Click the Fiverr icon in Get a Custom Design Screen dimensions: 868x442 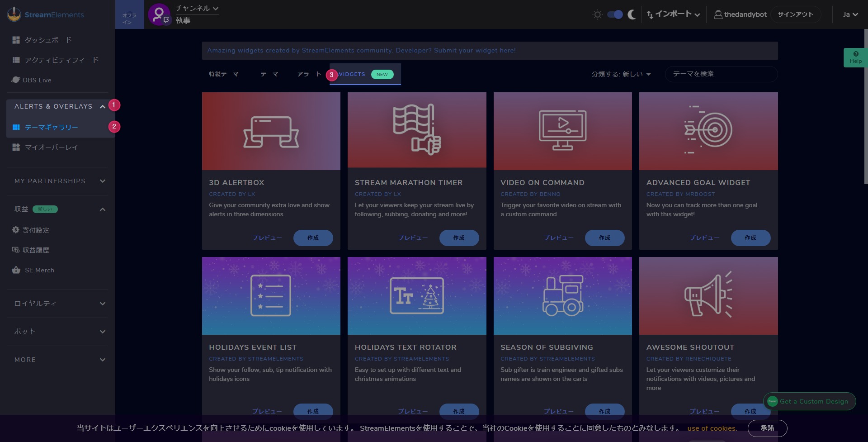[x=772, y=401]
